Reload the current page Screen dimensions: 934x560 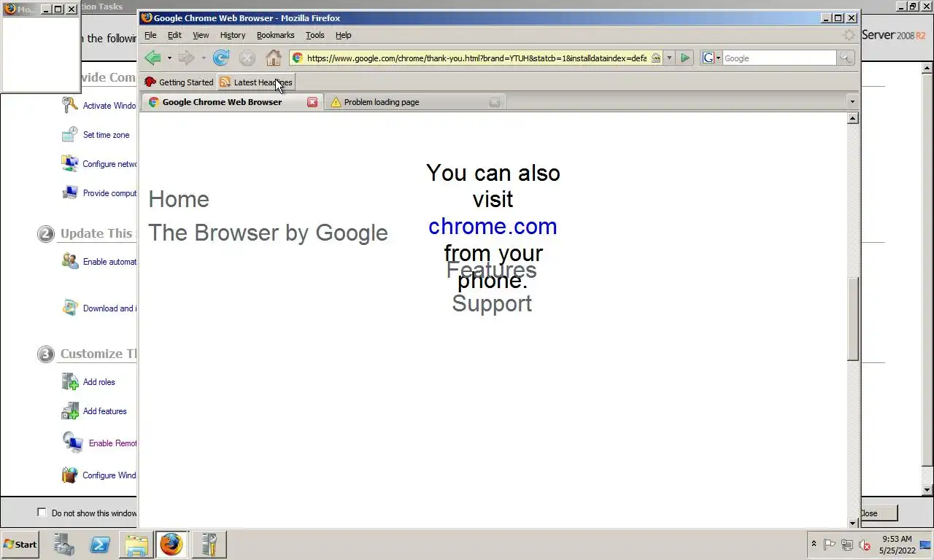click(x=221, y=58)
